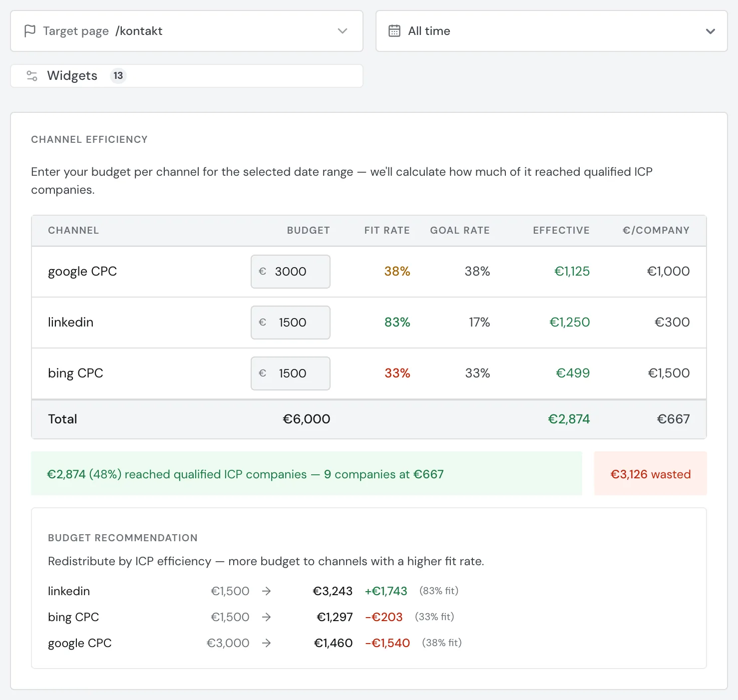Click the 83% fit rate for linkedin
Image resolution: width=738 pixels, height=700 pixels.
click(x=397, y=323)
